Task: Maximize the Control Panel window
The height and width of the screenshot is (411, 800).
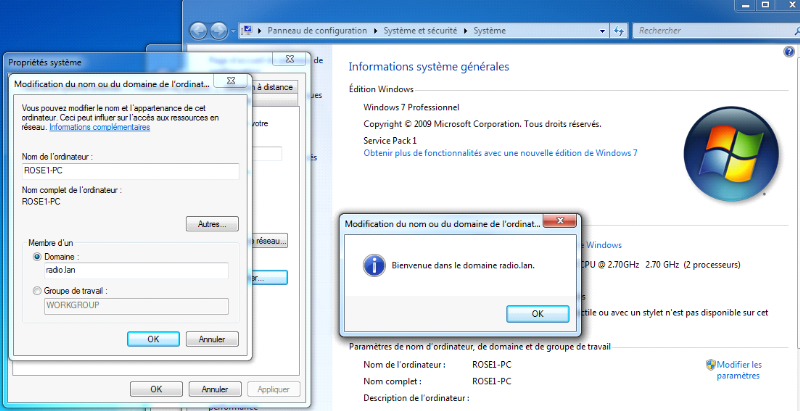Action: click(765, 5)
